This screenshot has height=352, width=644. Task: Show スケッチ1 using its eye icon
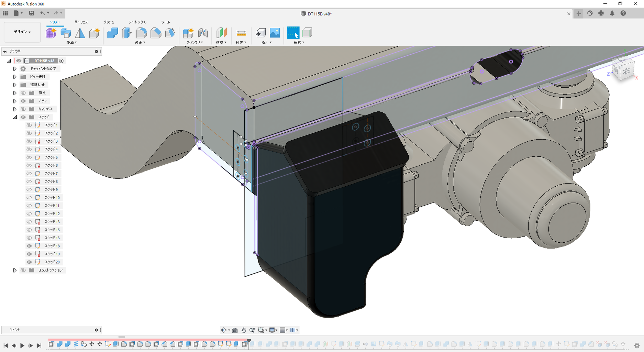29,125
